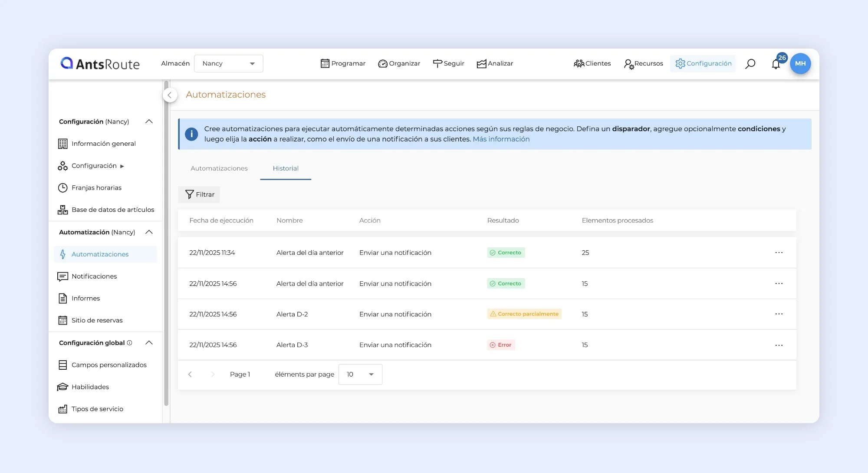868x473 pixels.
Task: Click the Nombre column header
Action: click(289, 220)
